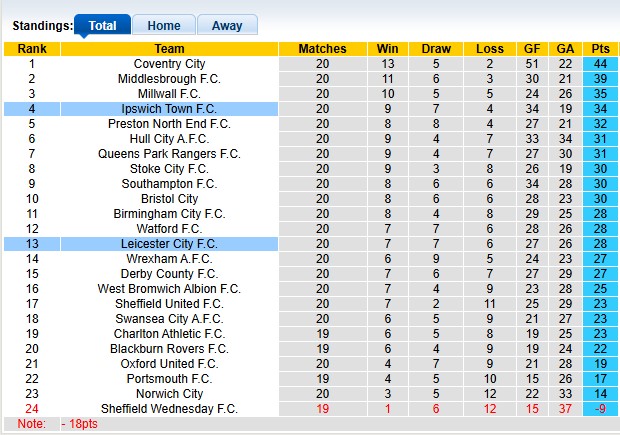Screen dimensions: 620x435
Task: Click the Wrexham A.F.C. team name
Action: [169, 259]
